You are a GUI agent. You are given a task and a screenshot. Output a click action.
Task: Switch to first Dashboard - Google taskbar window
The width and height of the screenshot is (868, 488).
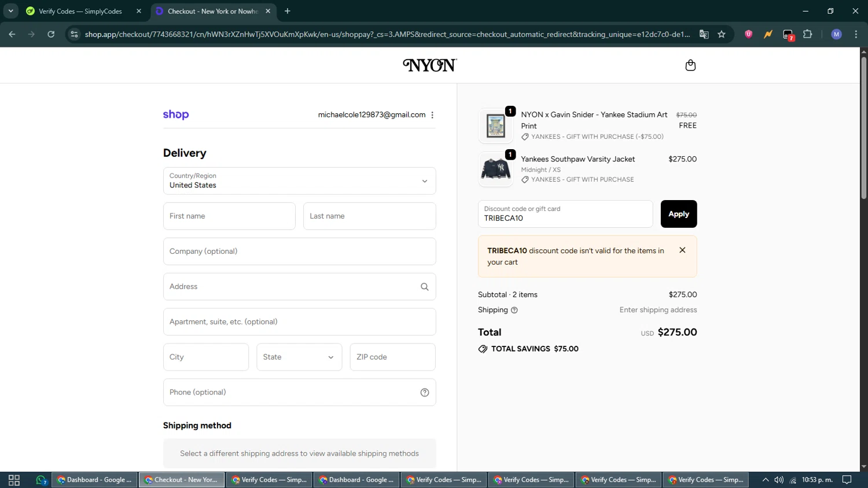95,480
